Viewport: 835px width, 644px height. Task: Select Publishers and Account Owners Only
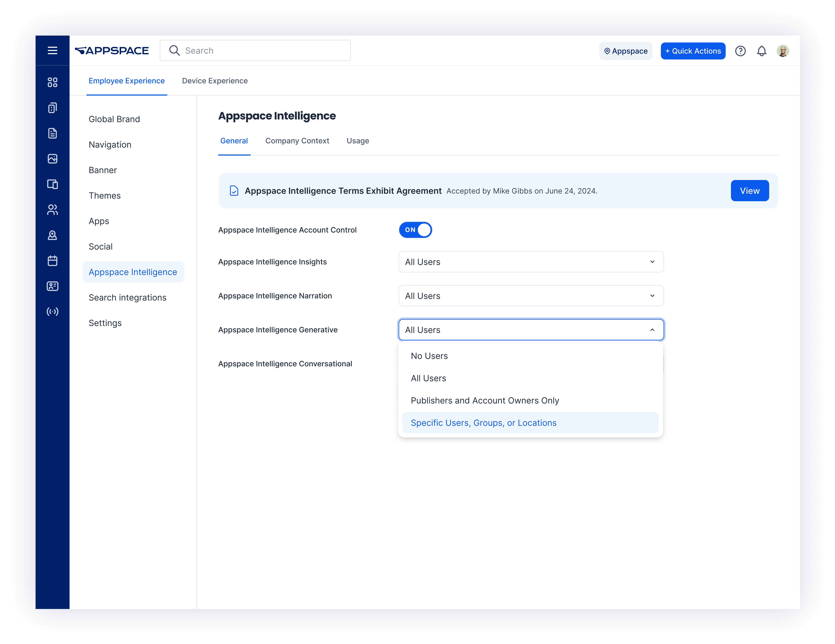coord(530,400)
